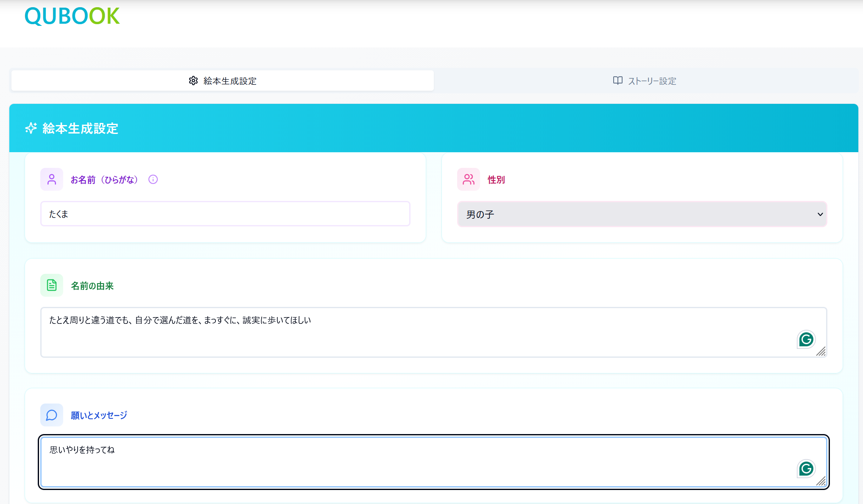Open Grammarly button in 願いとメッセージ textarea
This screenshot has width=863, height=504.
point(806,468)
